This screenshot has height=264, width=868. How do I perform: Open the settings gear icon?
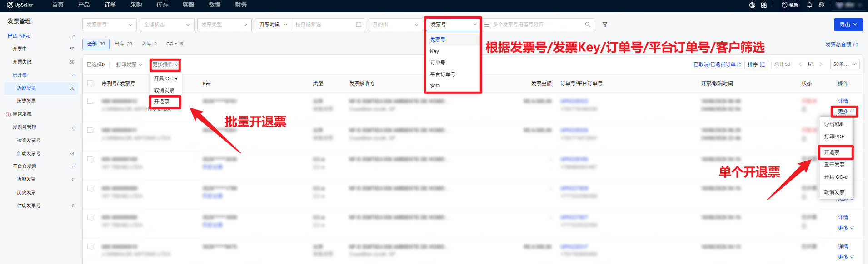click(x=821, y=5)
